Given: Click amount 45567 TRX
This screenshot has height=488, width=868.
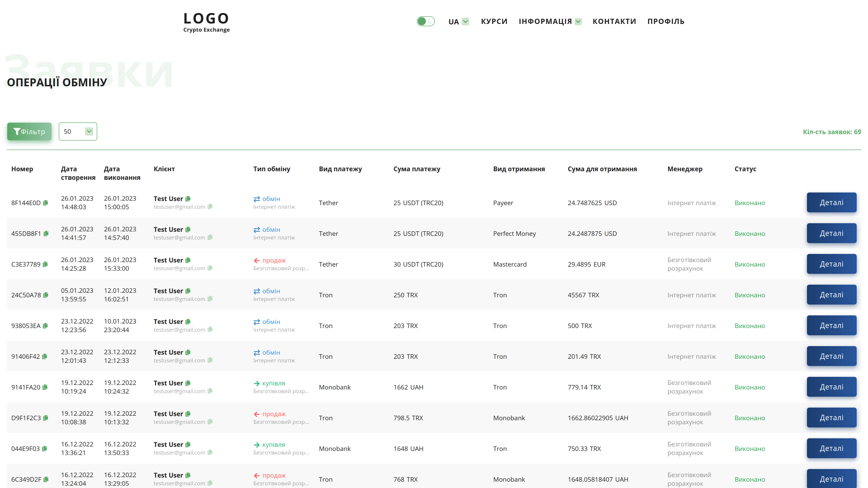Looking at the screenshot, I should pyautogui.click(x=584, y=295).
